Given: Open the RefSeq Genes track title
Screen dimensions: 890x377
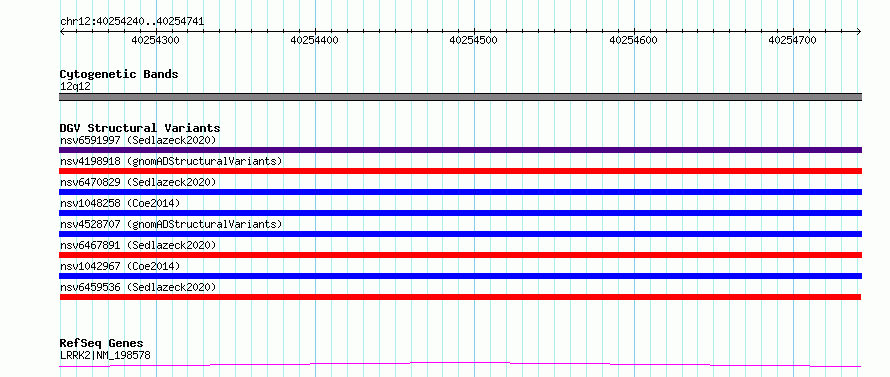Looking at the screenshot, I should click(101, 343).
